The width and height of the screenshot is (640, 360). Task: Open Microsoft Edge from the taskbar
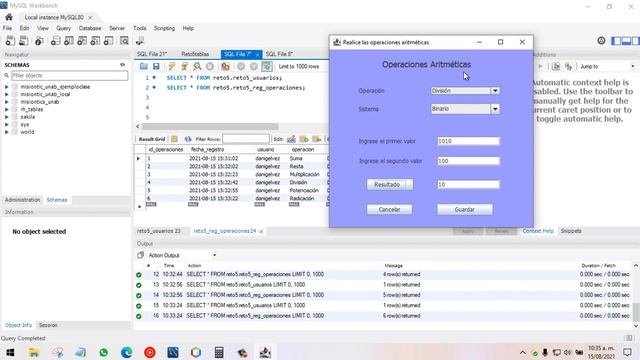click(x=127, y=352)
